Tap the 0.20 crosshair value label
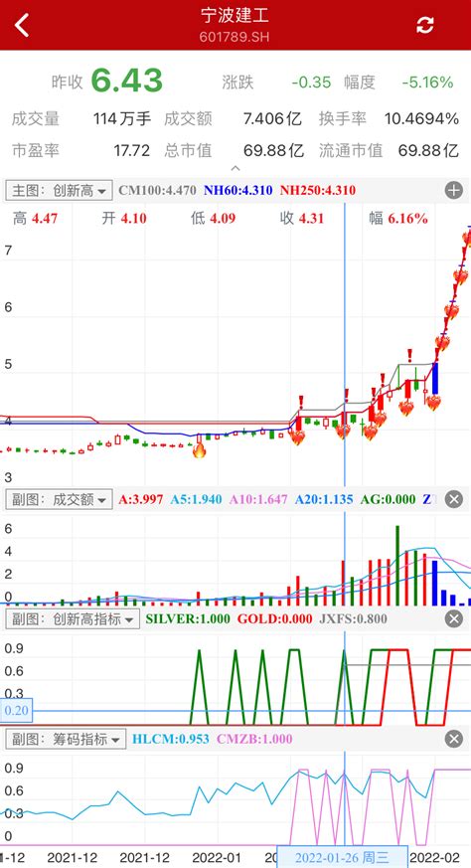471x868 pixels. tap(16, 711)
